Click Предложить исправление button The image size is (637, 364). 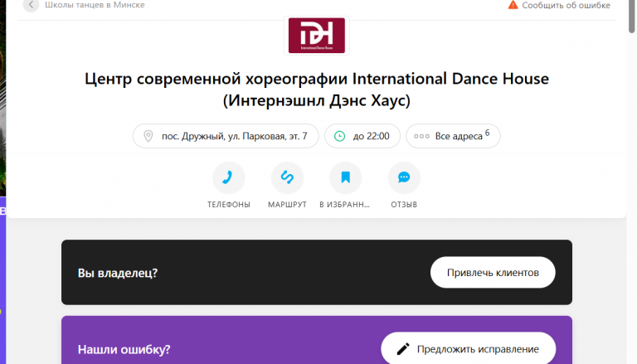click(469, 348)
